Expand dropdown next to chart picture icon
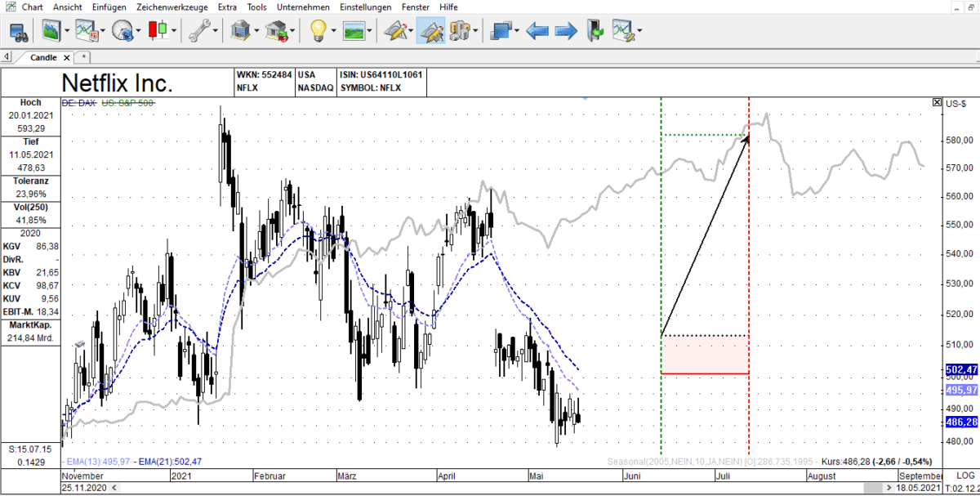Viewport: 980px width, 496px height. 68,32
